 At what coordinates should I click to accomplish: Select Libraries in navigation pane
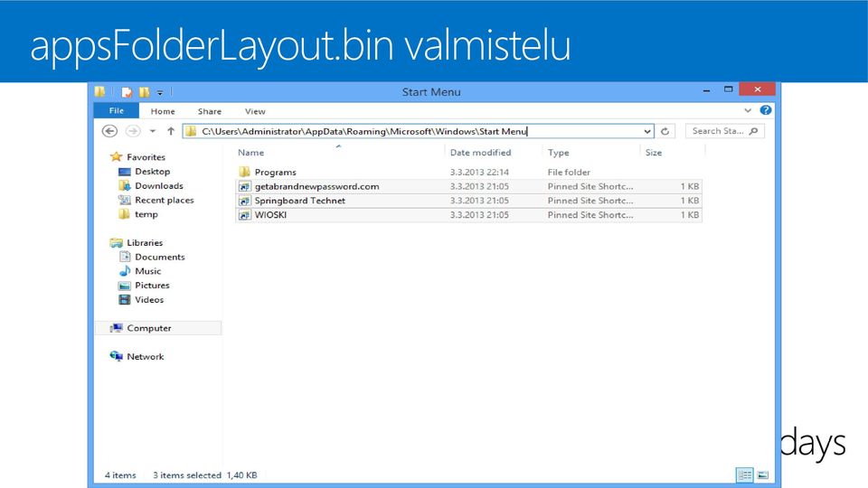tap(145, 243)
